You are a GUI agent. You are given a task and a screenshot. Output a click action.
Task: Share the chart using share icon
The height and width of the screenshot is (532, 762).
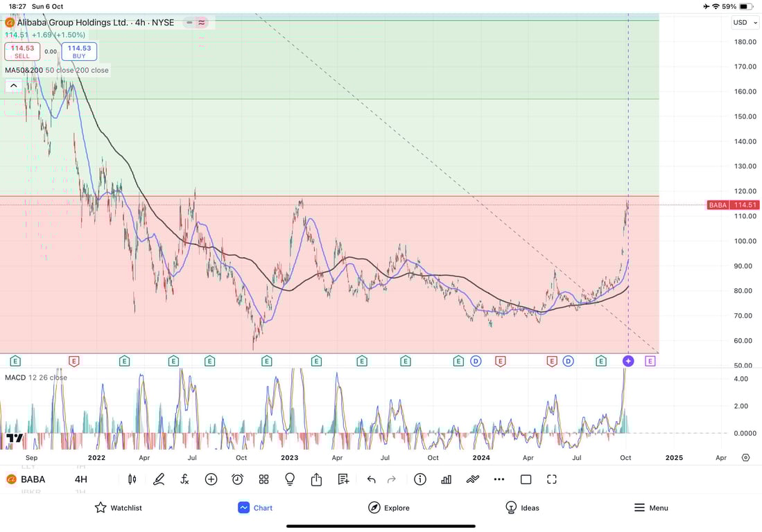tap(316, 479)
